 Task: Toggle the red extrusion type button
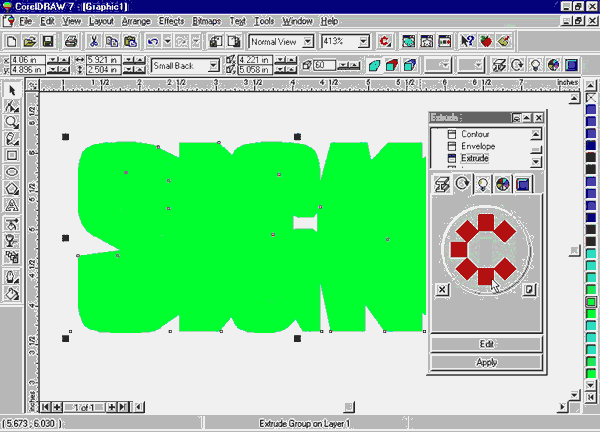[392, 65]
